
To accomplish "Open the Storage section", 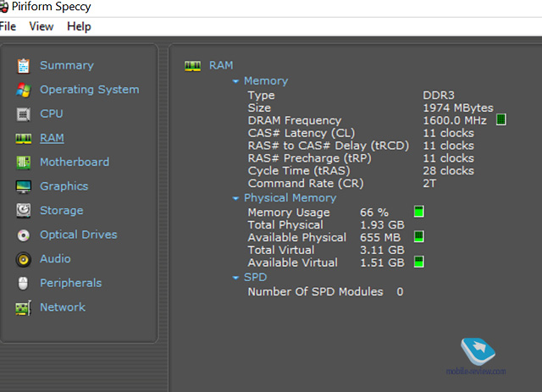I will coord(62,211).
